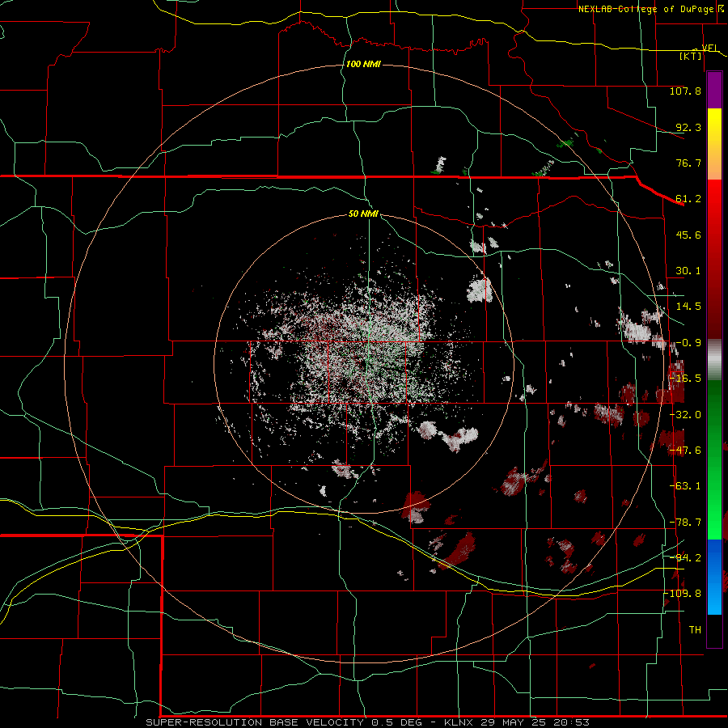Select the -109.8 legend value

click(x=683, y=594)
